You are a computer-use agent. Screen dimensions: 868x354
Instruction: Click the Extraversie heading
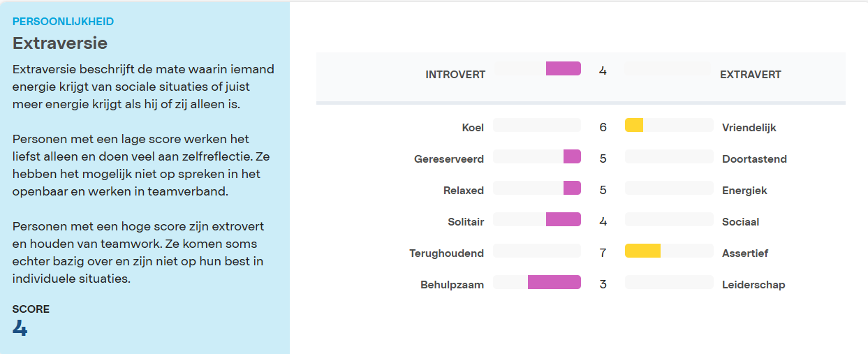(x=60, y=43)
